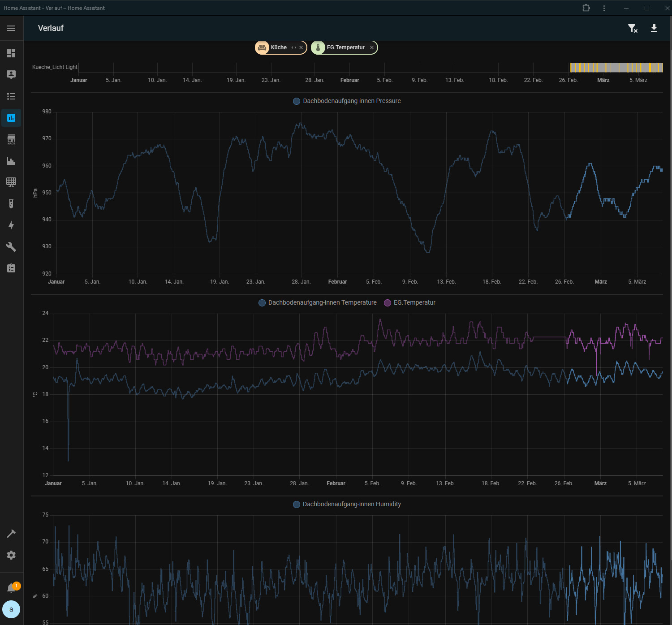Expand the Küche area chip
The image size is (672, 625).
(294, 47)
